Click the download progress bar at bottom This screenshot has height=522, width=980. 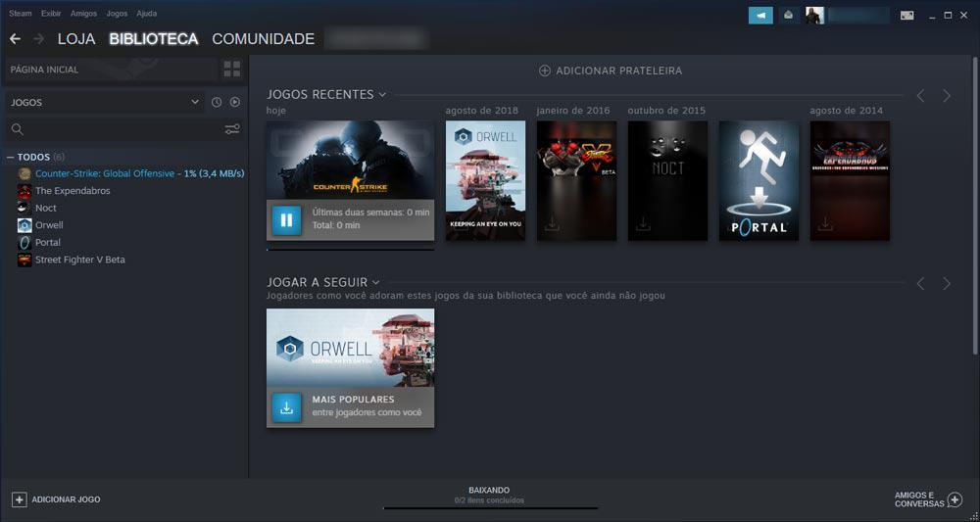pyautogui.click(x=491, y=508)
